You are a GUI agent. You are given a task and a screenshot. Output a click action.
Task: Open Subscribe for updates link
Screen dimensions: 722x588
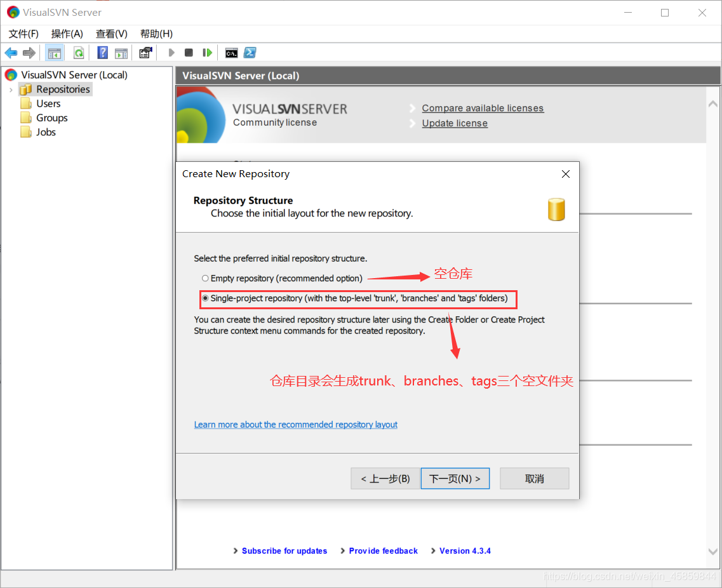(x=284, y=551)
